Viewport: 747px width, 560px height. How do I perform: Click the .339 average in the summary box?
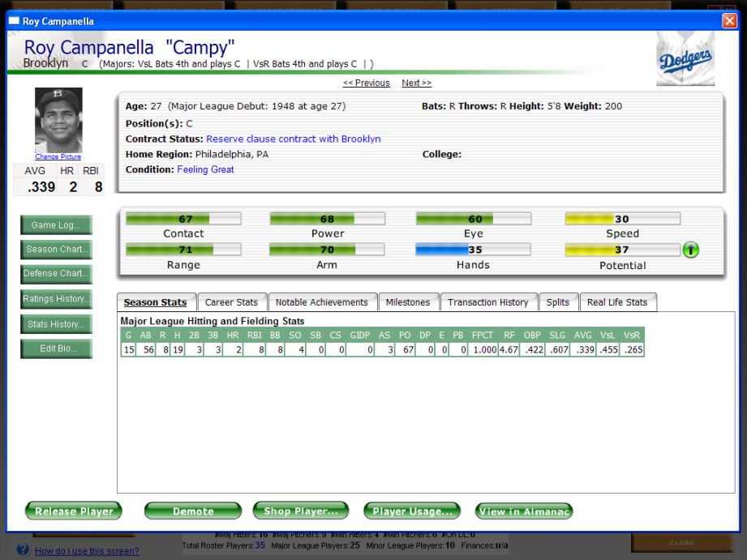[41, 186]
